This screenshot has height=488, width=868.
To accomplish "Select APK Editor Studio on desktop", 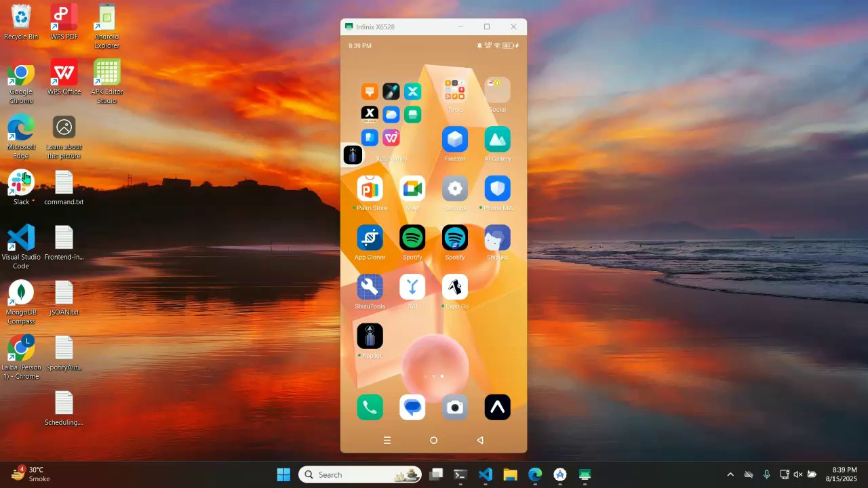I will (106, 83).
